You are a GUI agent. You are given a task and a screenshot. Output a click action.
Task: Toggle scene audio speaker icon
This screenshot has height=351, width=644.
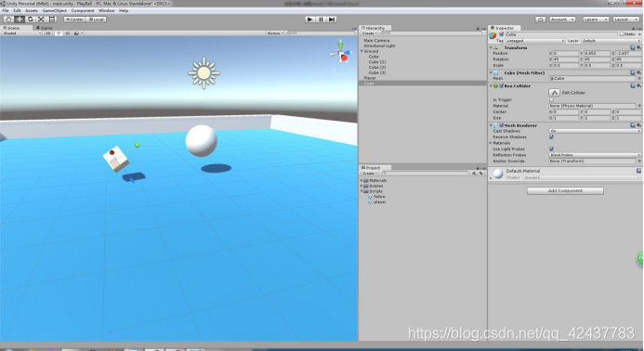click(x=67, y=33)
